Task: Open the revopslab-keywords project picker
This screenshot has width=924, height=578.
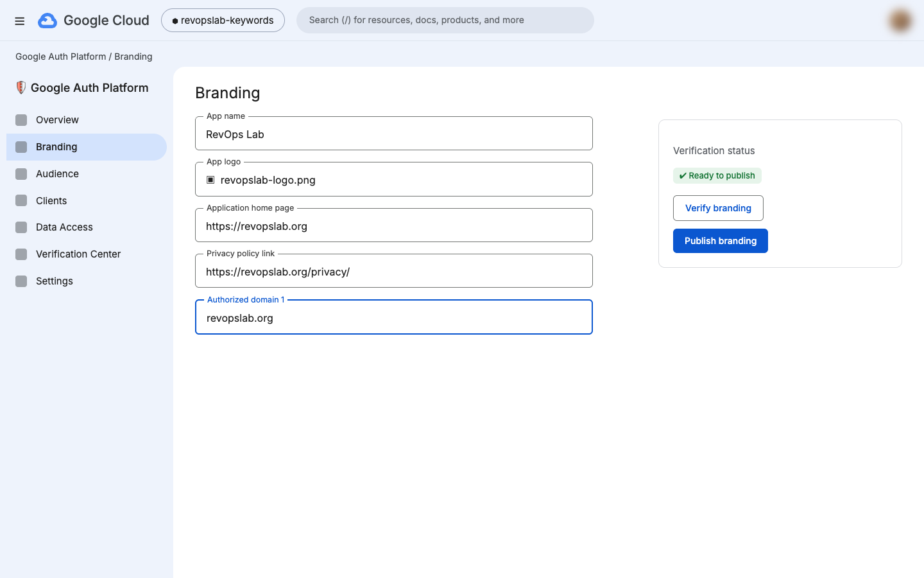Action: coord(223,21)
